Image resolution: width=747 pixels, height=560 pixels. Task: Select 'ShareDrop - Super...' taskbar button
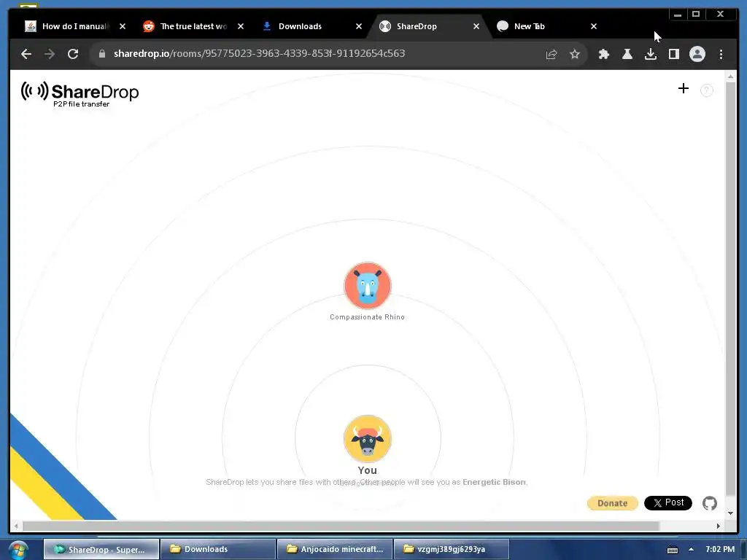coord(101,550)
